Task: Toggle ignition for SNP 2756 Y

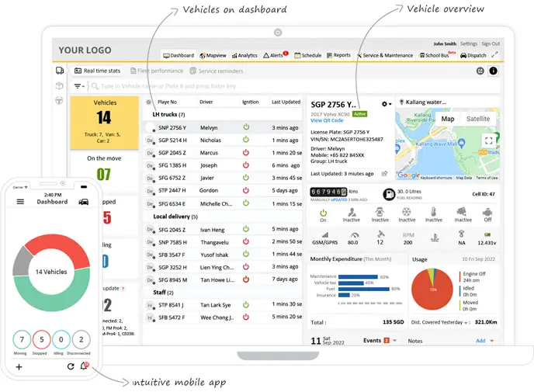Action: pyautogui.click(x=246, y=127)
